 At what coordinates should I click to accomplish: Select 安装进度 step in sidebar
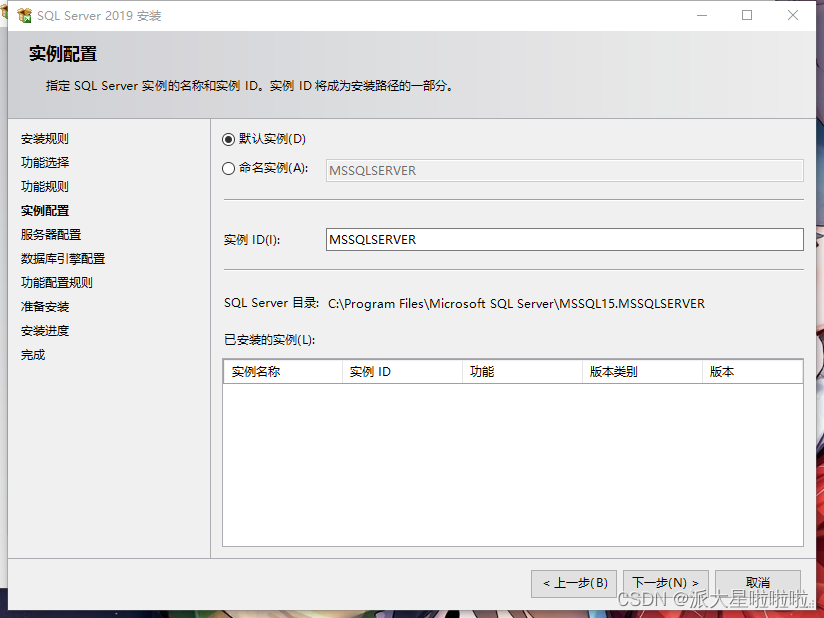coord(45,331)
